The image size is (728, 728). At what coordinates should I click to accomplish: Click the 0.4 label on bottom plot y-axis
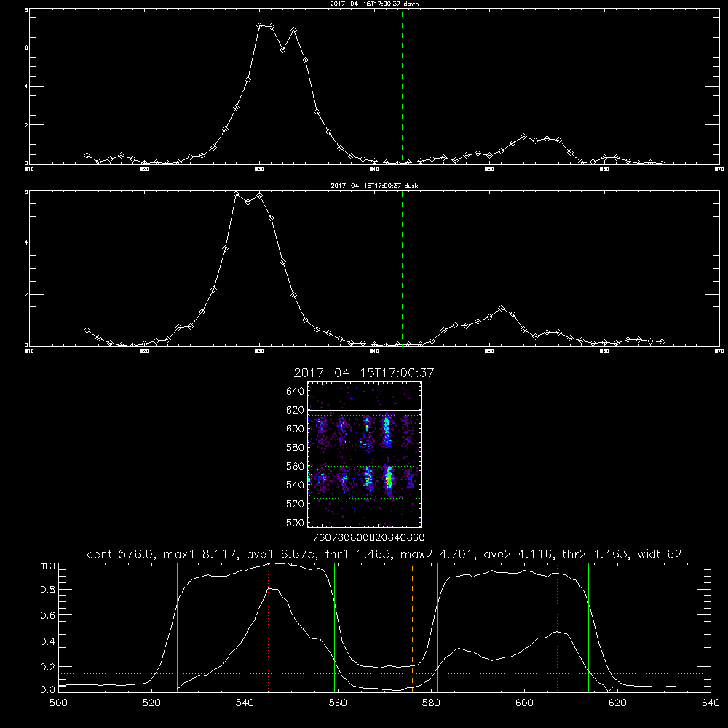tap(48, 641)
